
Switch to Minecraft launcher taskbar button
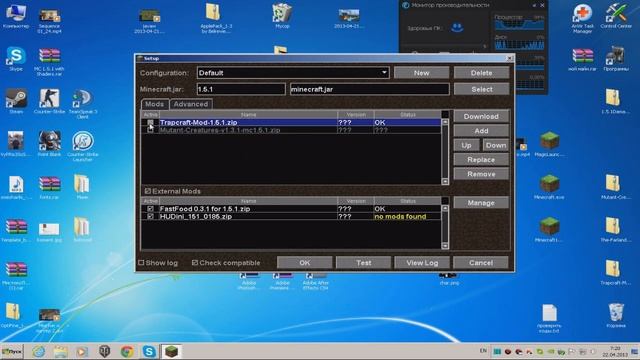pos(171,351)
